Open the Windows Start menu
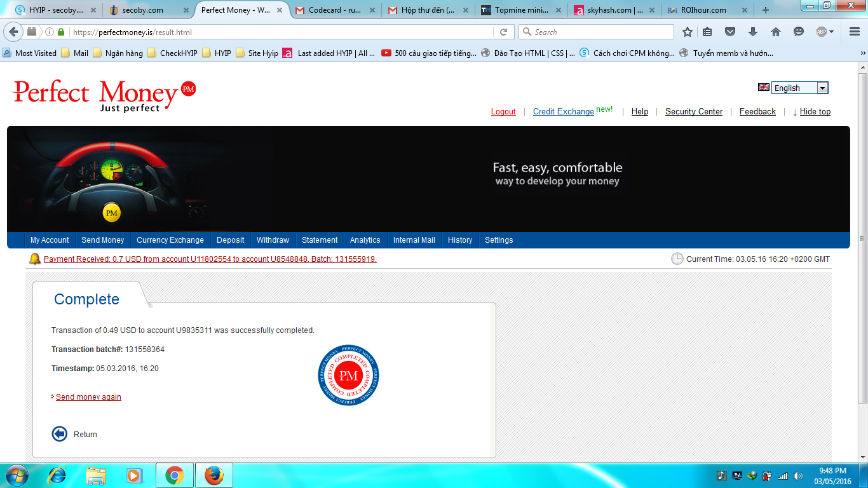Viewport: 868px width, 488px height. (x=17, y=475)
